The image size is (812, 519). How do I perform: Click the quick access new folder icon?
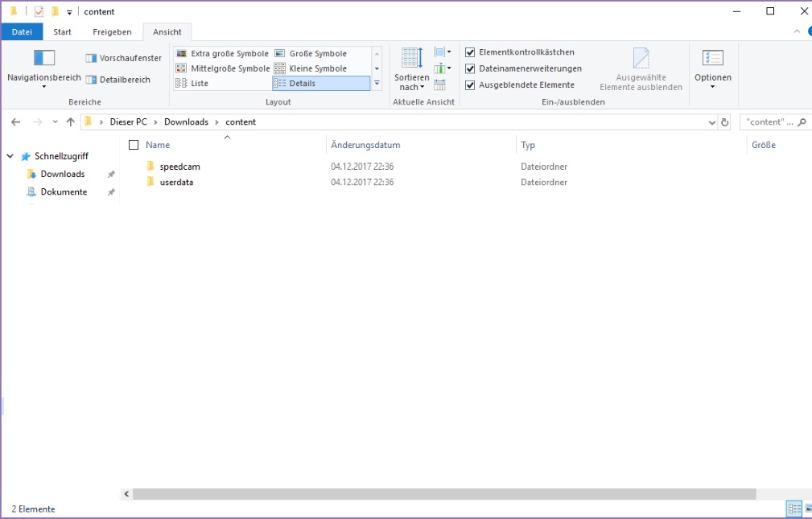[55, 11]
